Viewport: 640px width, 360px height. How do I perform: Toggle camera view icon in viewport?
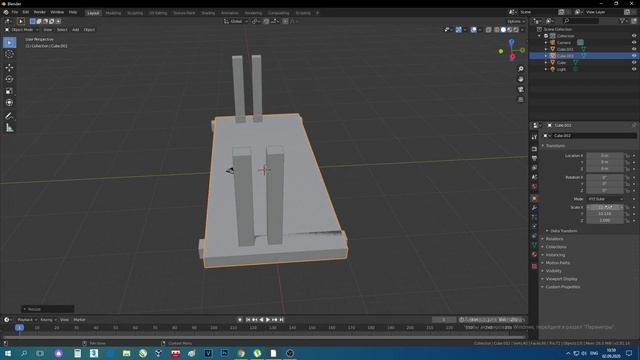pos(521,89)
